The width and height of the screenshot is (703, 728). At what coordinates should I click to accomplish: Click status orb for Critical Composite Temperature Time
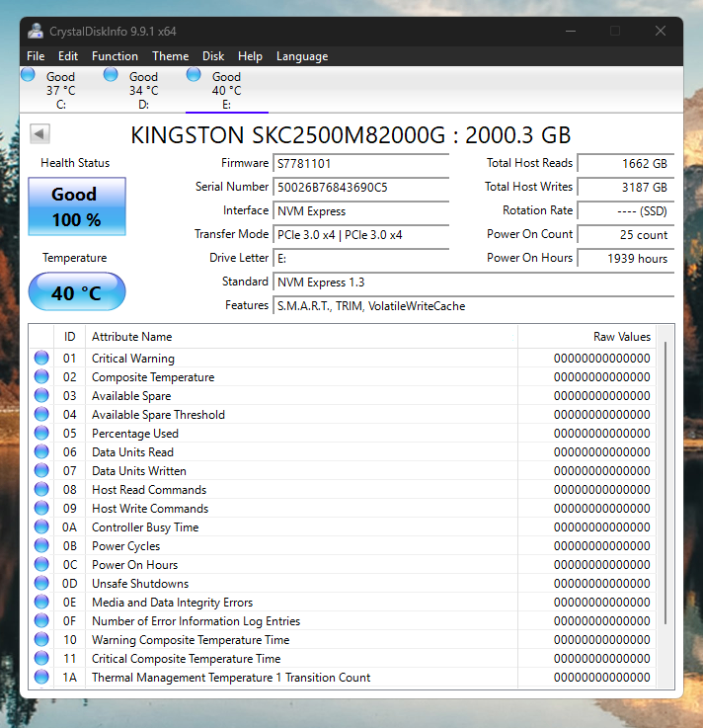click(x=41, y=658)
